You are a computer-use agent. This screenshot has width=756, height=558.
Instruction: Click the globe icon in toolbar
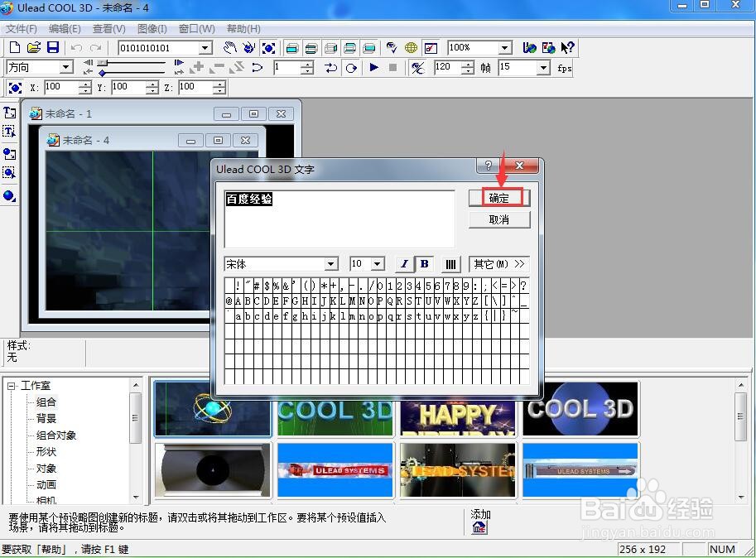coord(411,48)
